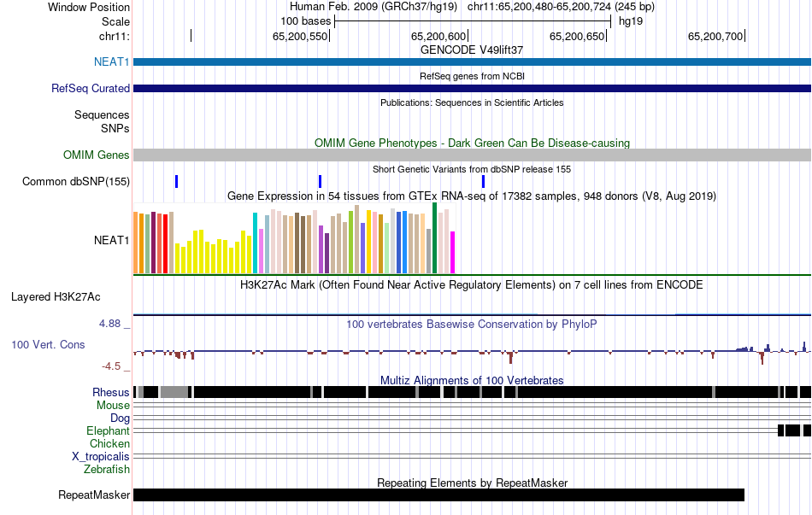Click the 65,200,550 ruler coordinate
Image resolution: width=812 pixels, height=515 pixels.
pyautogui.click(x=300, y=36)
